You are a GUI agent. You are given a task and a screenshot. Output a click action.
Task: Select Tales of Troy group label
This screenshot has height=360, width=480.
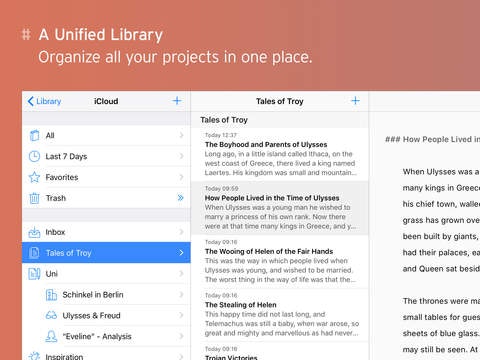tap(68, 253)
